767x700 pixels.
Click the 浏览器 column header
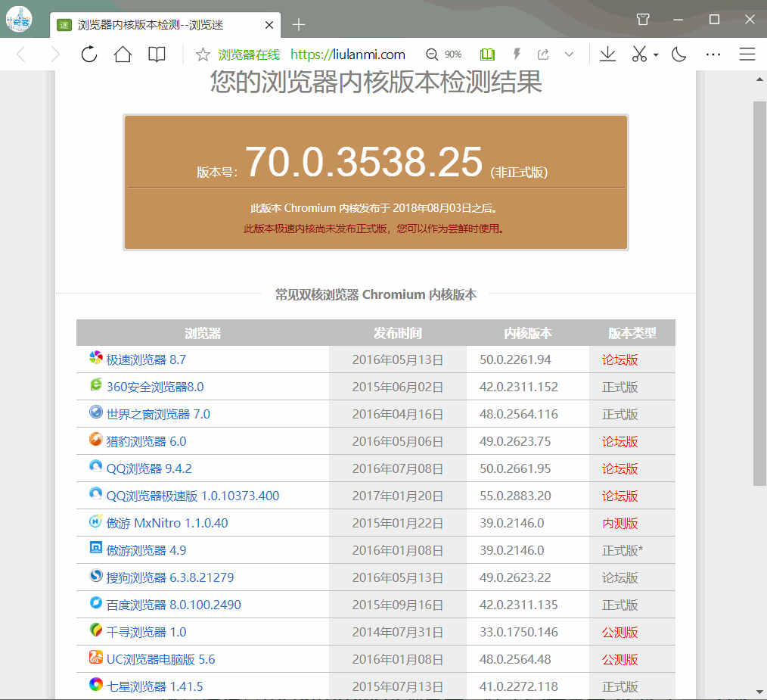[x=203, y=334]
